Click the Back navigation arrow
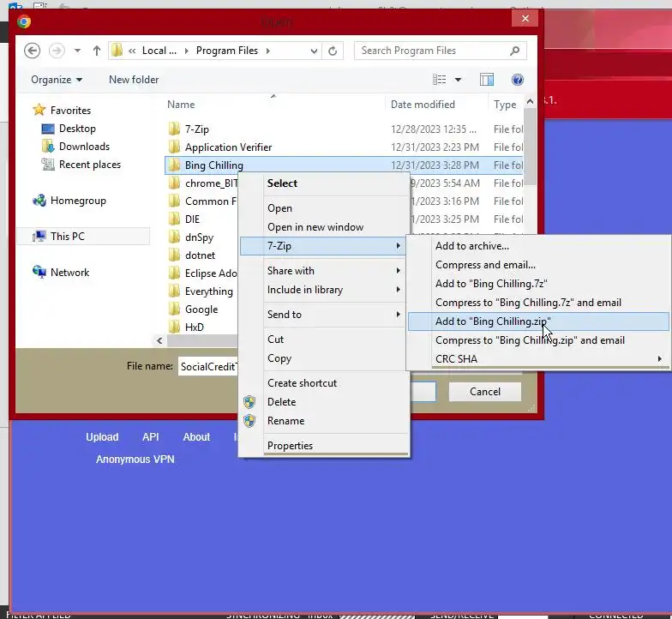The width and height of the screenshot is (672, 619). pyautogui.click(x=33, y=51)
